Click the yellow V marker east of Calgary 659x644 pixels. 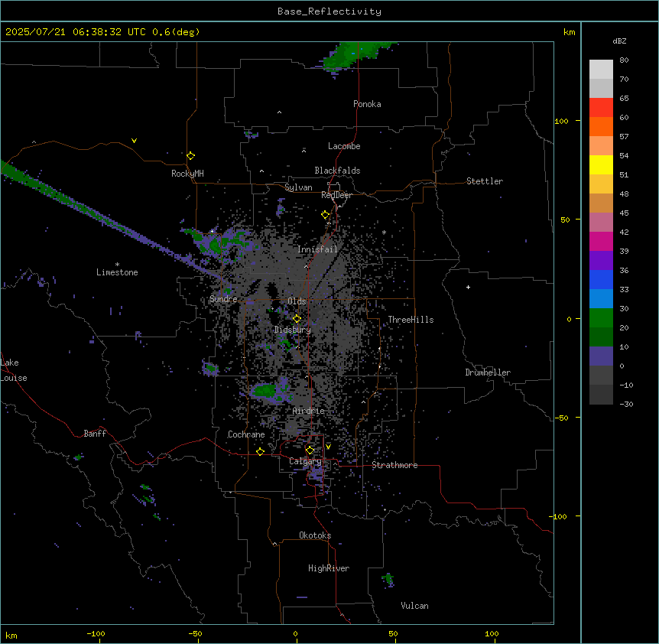click(328, 447)
